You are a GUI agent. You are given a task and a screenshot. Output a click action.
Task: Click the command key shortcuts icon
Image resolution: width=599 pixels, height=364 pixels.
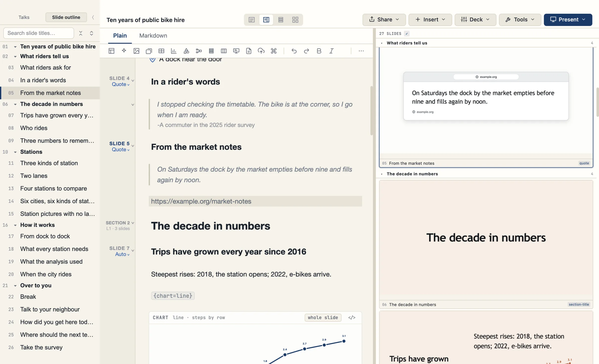coord(274,51)
